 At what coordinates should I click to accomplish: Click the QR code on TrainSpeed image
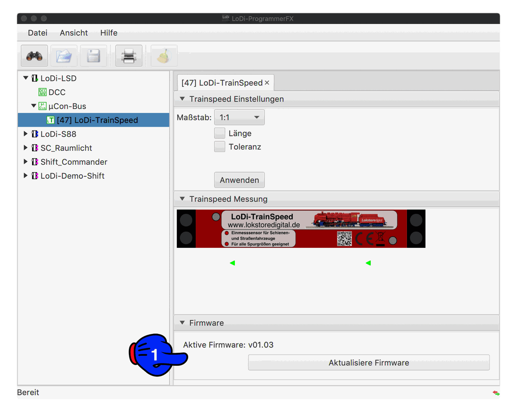tap(344, 239)
